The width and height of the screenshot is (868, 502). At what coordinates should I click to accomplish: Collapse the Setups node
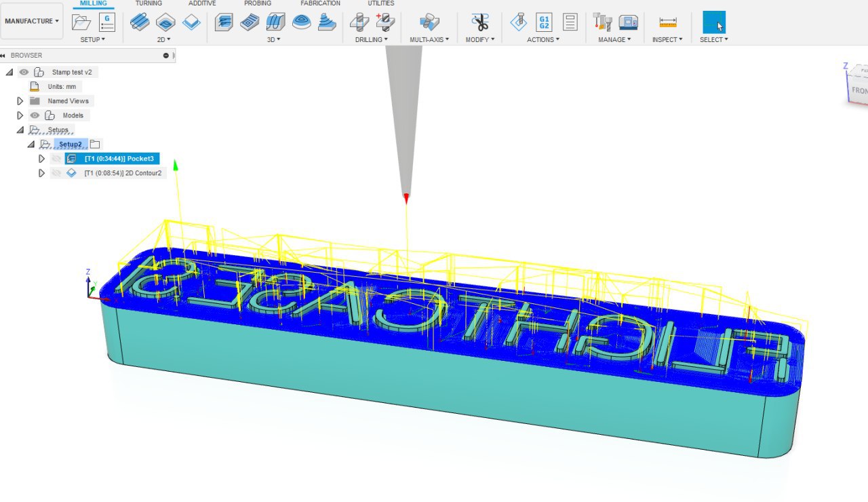(x=20, y=130)
